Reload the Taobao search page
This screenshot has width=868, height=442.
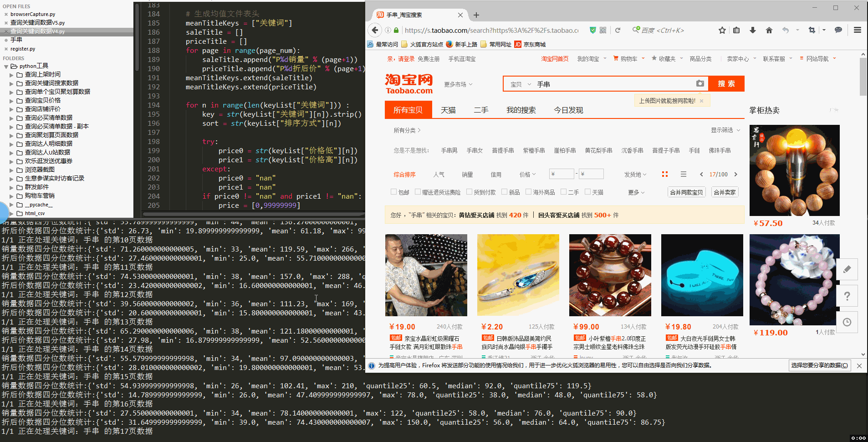[x=618, y=30]
